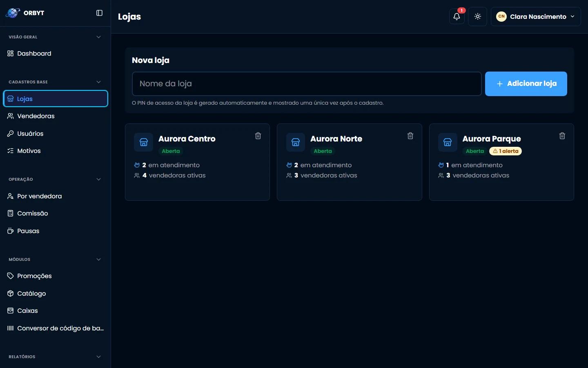
Task: Click the Adicionar loja button
Action: tap(526, 84)
